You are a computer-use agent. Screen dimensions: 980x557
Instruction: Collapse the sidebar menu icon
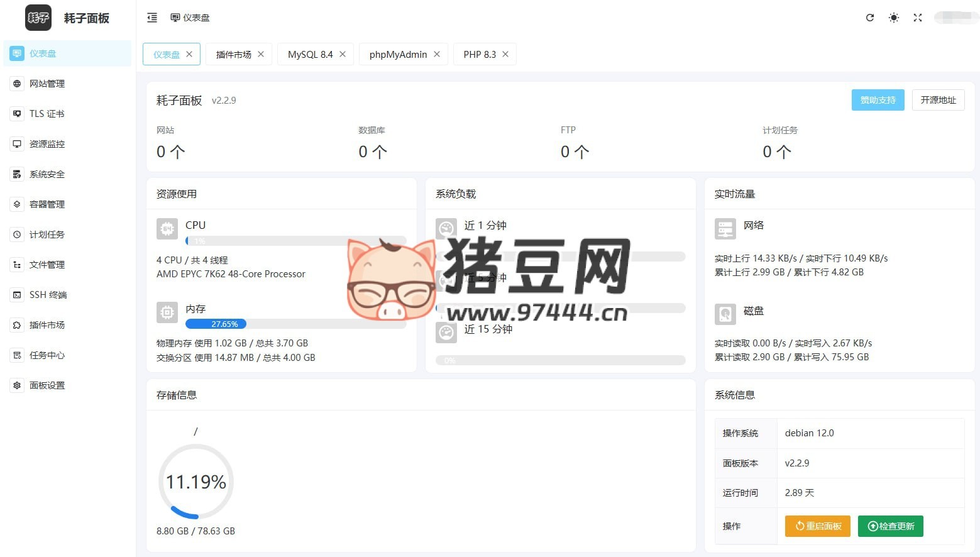[152, 18]
